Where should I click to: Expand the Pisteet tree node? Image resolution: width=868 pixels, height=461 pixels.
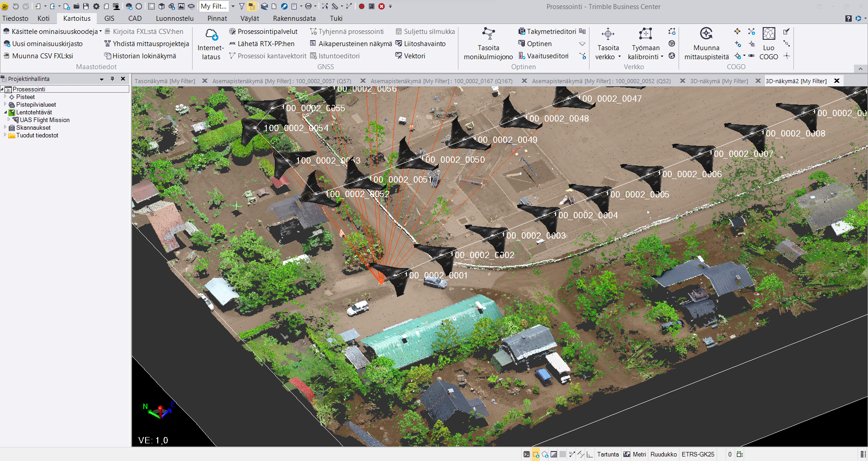click(5, 97)
